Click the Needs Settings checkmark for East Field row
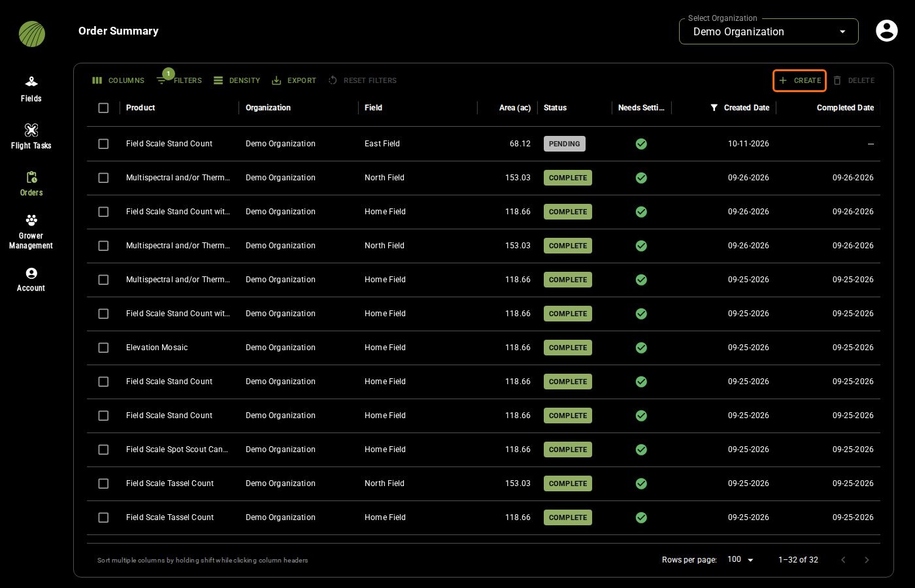Screen dimensions: 915x588 tap(641, 144)
